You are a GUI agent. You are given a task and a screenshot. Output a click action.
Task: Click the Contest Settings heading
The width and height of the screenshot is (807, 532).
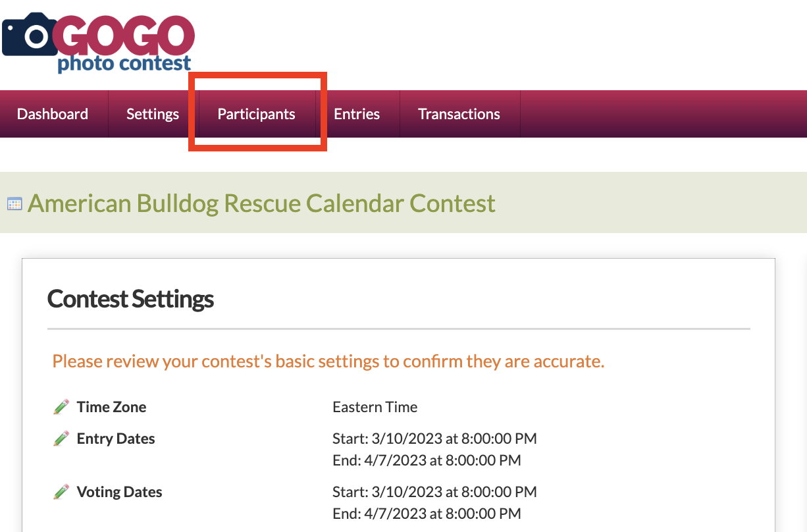tap(131, 299)
